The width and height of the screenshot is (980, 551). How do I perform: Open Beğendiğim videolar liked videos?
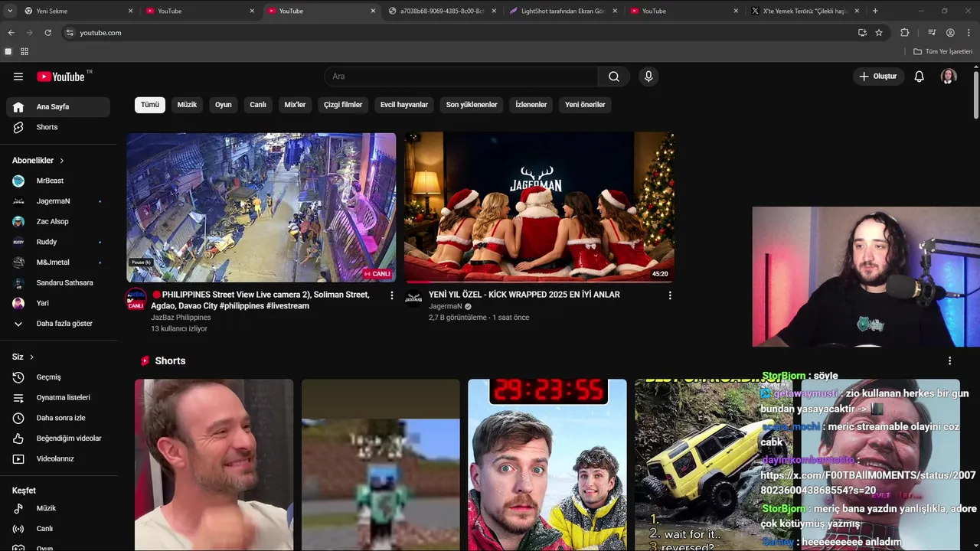coord(58,439)
